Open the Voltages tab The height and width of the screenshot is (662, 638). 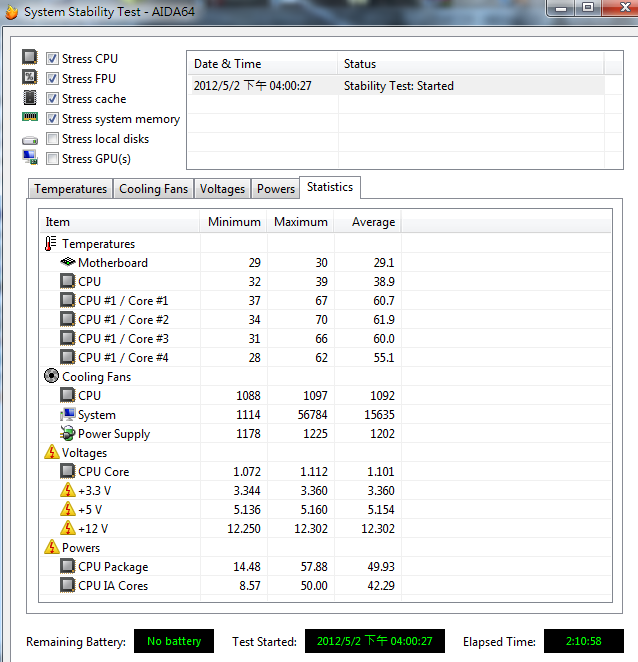(x=222, y=189)
